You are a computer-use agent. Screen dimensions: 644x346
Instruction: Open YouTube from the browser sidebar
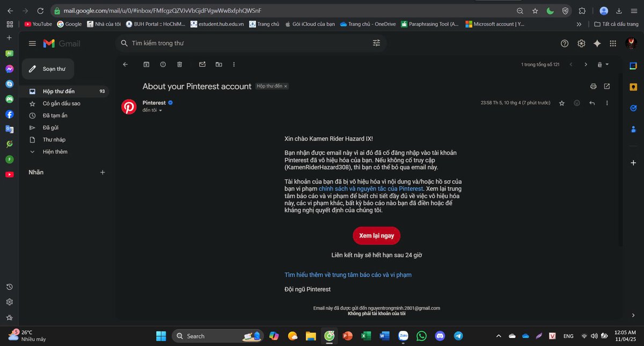[9, 174]
